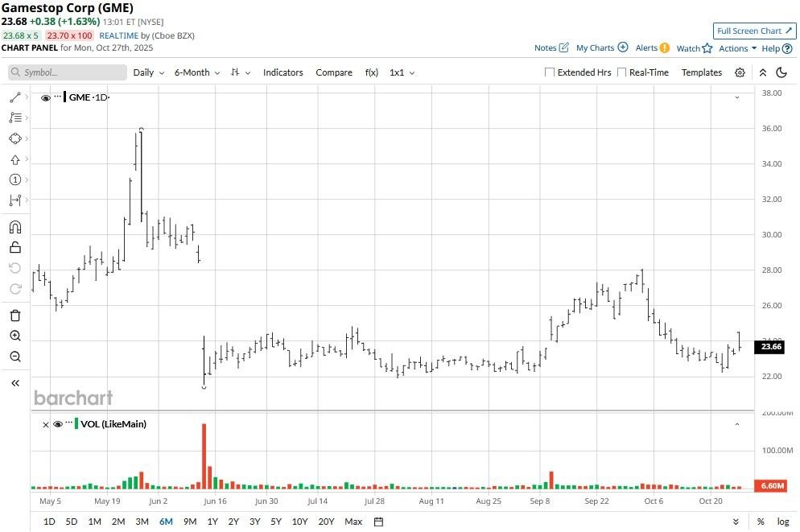Open the bar type selector
Screen dimensions: 800x532
[x=241, y=72]
